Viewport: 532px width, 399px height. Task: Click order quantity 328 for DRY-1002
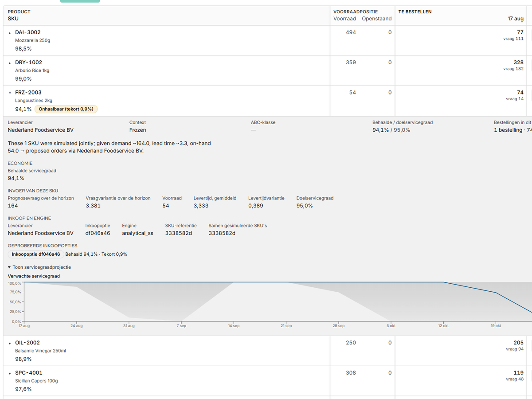[x=518, y=63]
